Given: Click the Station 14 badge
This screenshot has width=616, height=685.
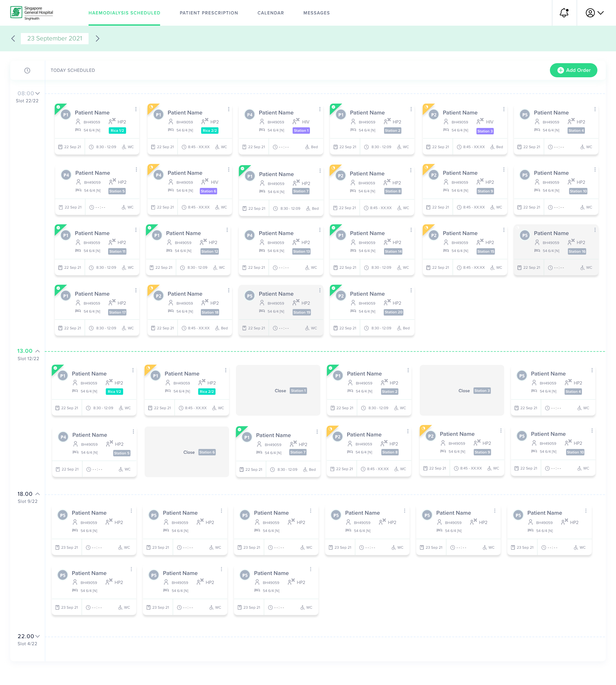Looking at the screenshot, I should [393, 252].
